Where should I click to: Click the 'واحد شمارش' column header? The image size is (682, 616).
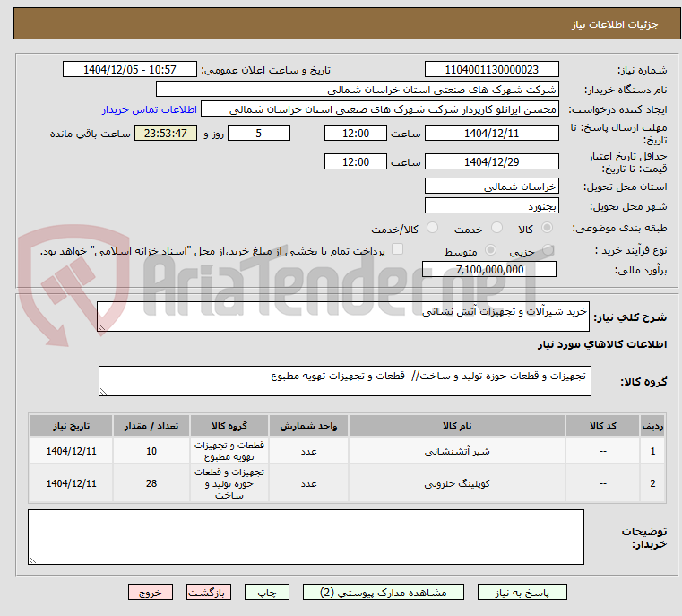coord(309,426)
